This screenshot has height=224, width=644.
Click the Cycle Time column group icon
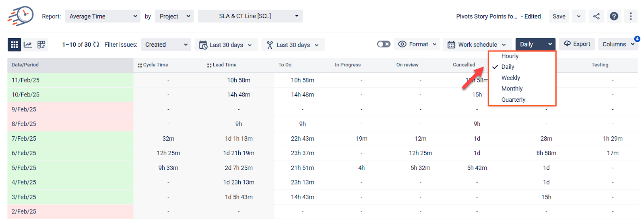coord(140,65)
